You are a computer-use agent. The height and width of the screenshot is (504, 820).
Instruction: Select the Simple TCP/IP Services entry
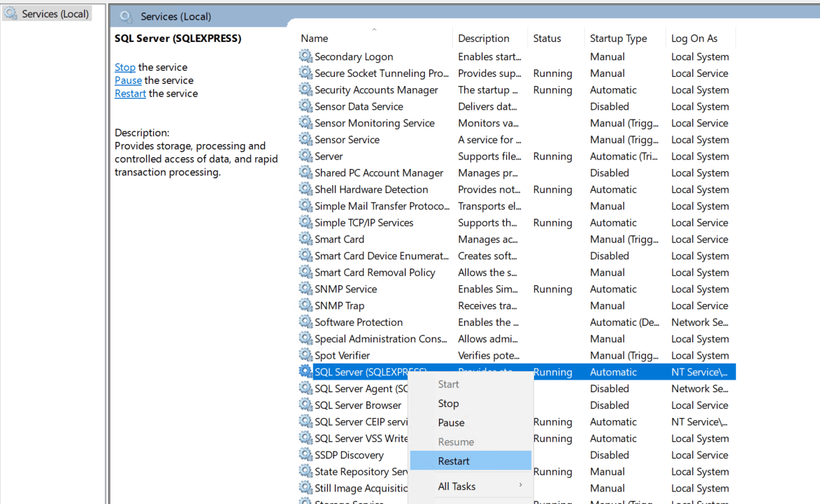tap(364, 223)
